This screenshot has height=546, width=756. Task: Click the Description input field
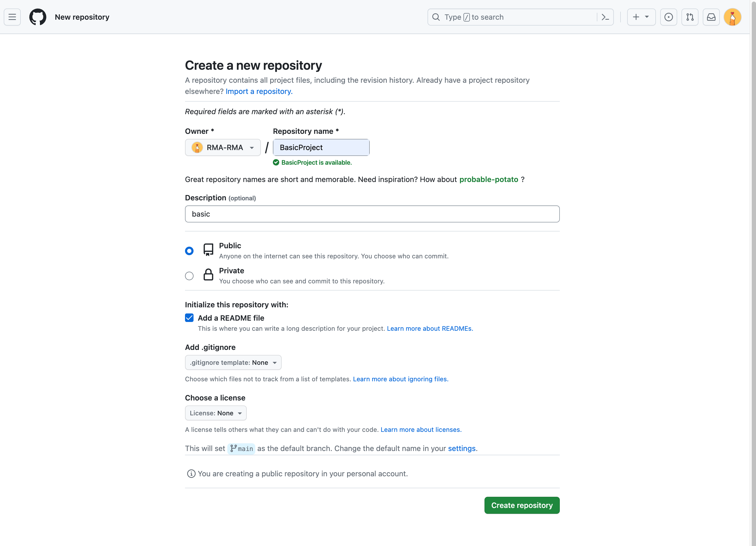(372, 214)
